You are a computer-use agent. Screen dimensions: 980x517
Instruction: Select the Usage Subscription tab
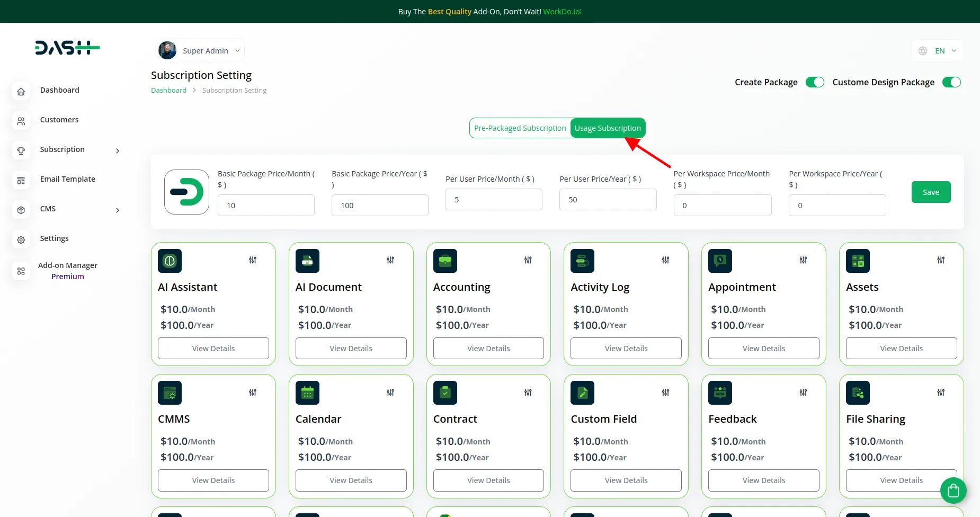(608, 128)
